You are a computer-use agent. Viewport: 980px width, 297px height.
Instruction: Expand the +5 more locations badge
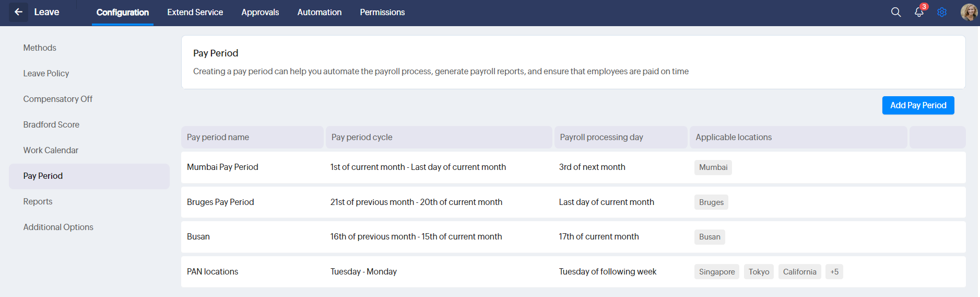pyautogui.click(x=834, y=272)
